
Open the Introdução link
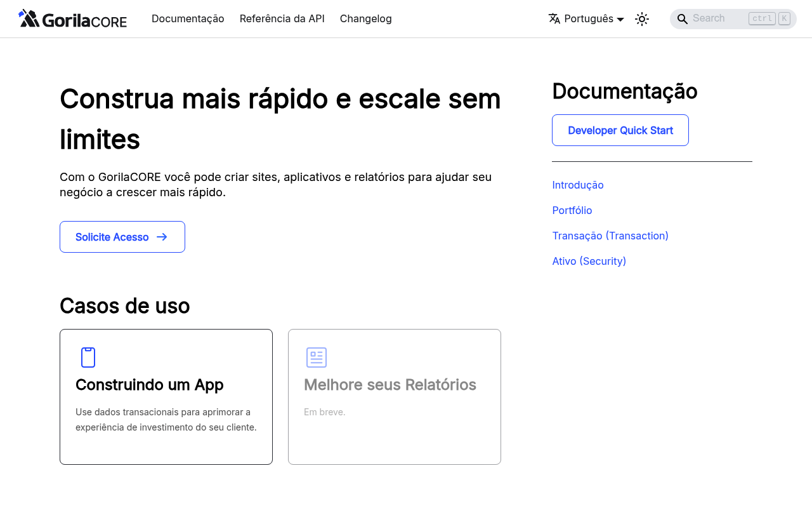578,185
